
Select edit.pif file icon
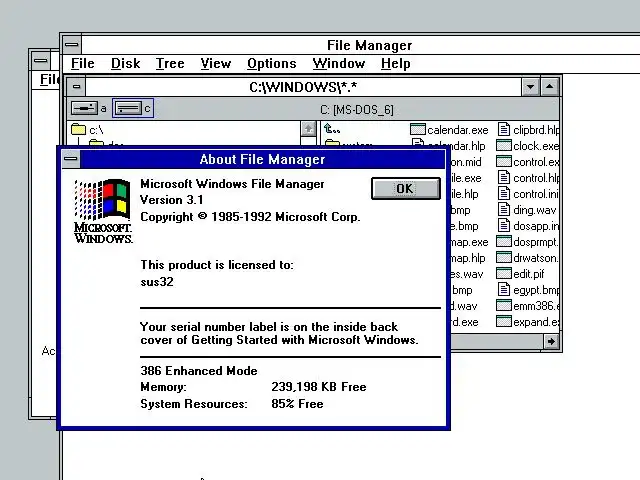click(504, 273)
